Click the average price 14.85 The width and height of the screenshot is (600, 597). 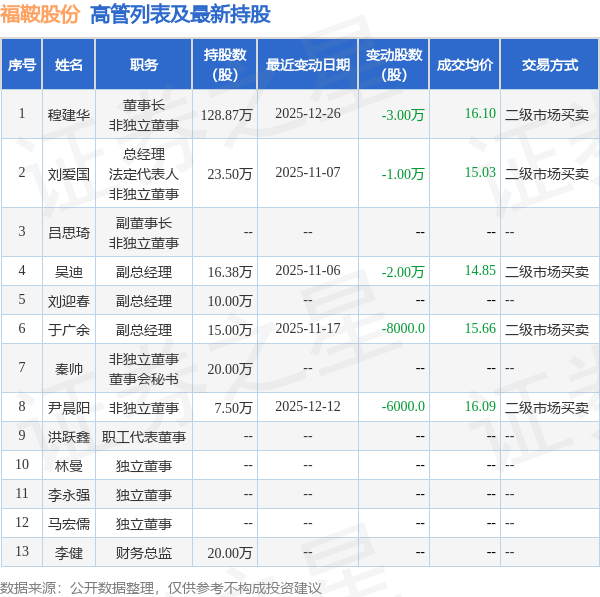480,270
